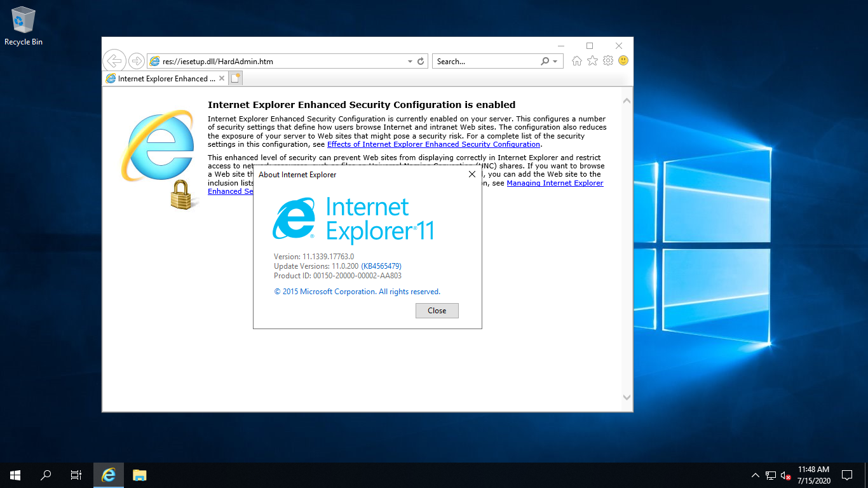Click the smiley feedback icon

click(623, 61)
